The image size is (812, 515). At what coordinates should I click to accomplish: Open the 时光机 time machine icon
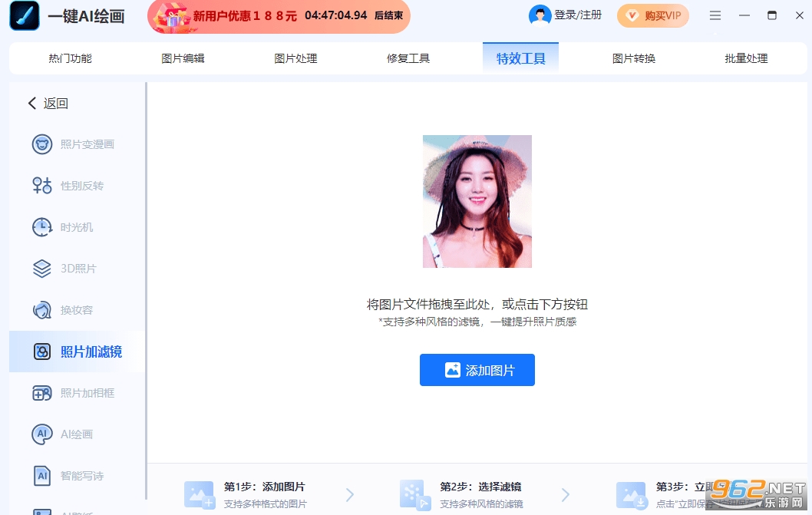(x=42, y=227)
